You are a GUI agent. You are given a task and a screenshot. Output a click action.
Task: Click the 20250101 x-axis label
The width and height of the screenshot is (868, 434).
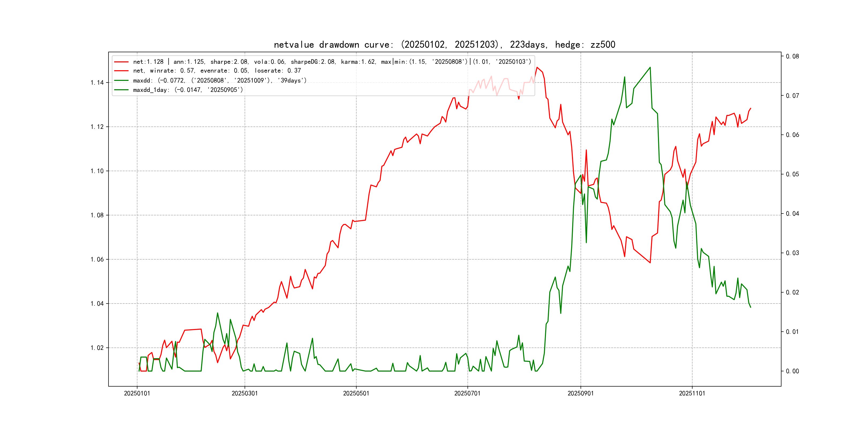[x=137, y=393]
